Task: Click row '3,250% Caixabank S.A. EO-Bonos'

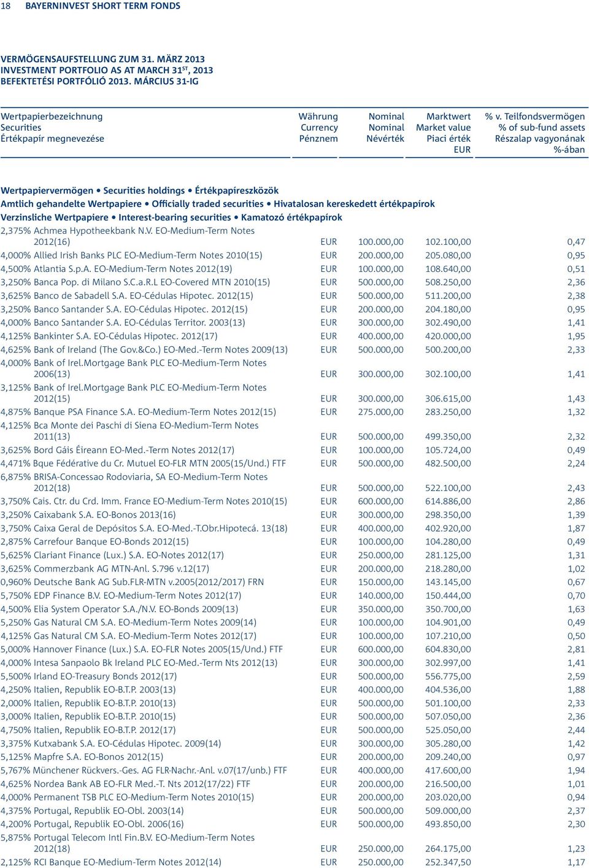Action: point(293,515)
